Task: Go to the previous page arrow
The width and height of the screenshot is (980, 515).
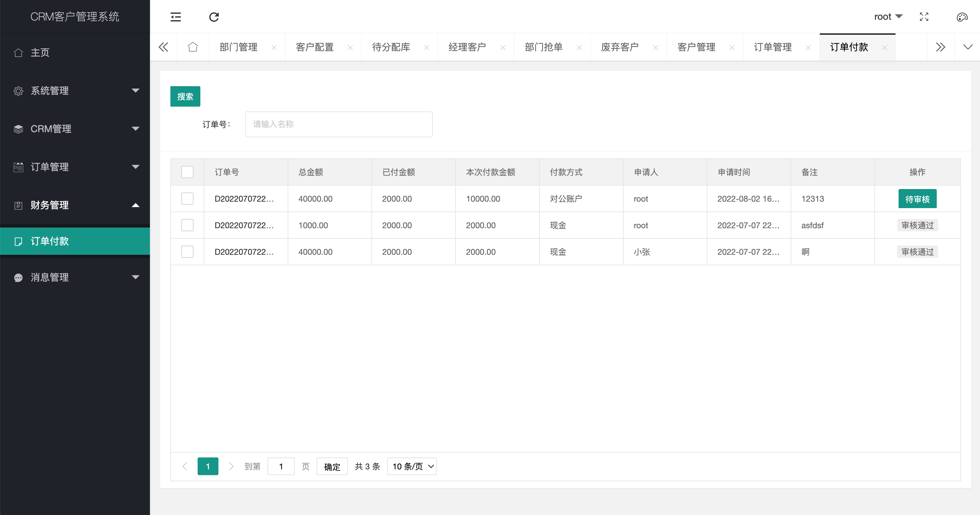Action: [185, 466]
